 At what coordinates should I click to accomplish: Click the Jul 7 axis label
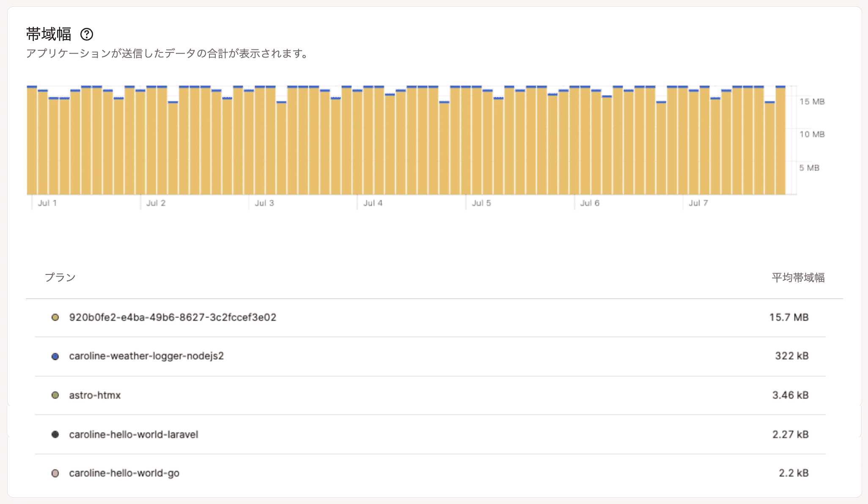[698, 203]
